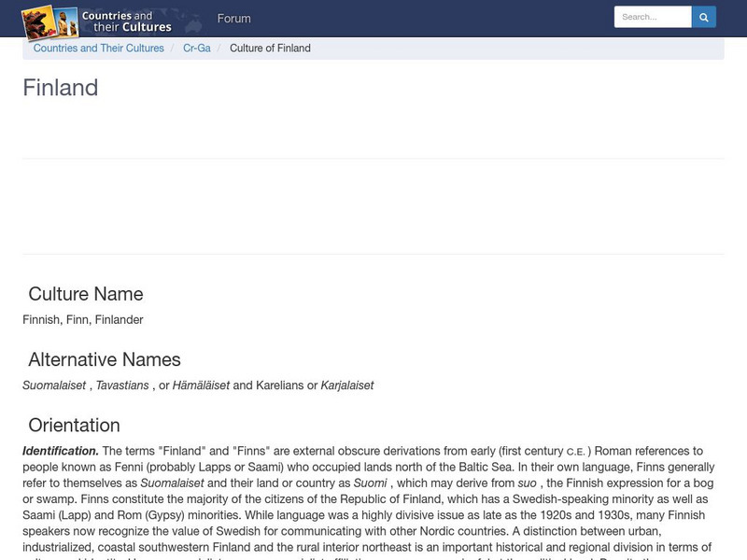This screenshot has width=747, height=560.
Task: Click the bold Identification. label
Action: 61,451
